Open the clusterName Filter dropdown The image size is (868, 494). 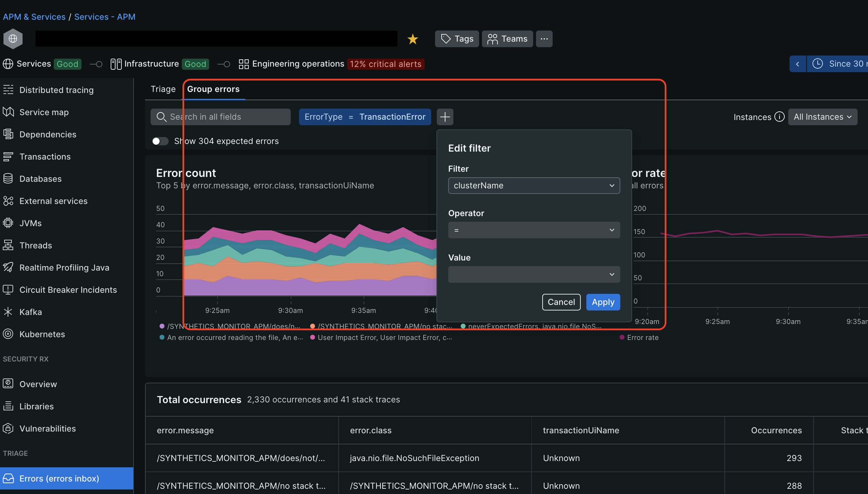pyautogui.click(x=534, y=186)
